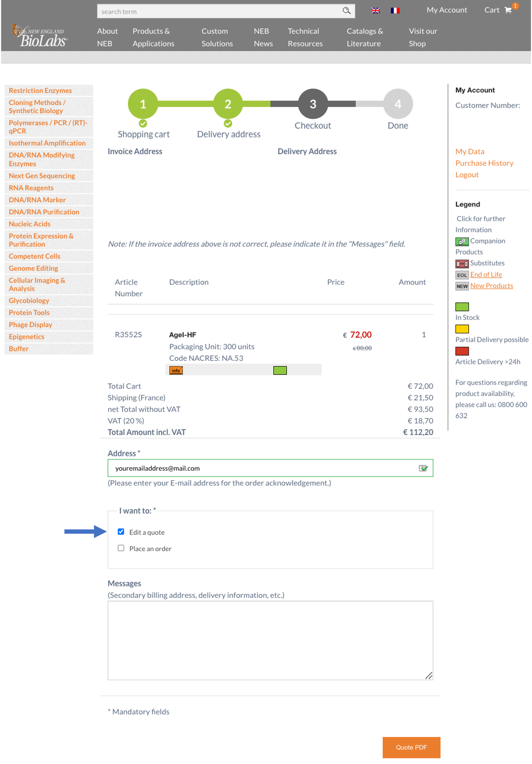Open Glycobiology category
The image size is (532, 764).
[x=49, y=300]
